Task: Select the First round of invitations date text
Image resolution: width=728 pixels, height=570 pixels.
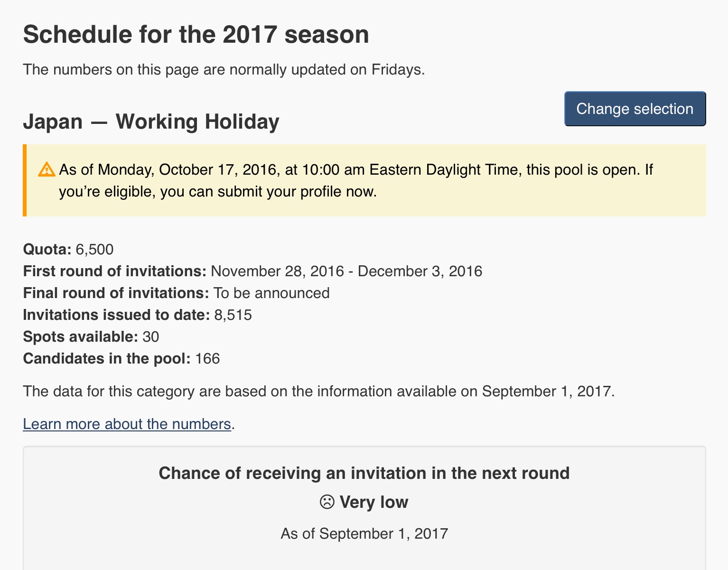Action: 346,271
